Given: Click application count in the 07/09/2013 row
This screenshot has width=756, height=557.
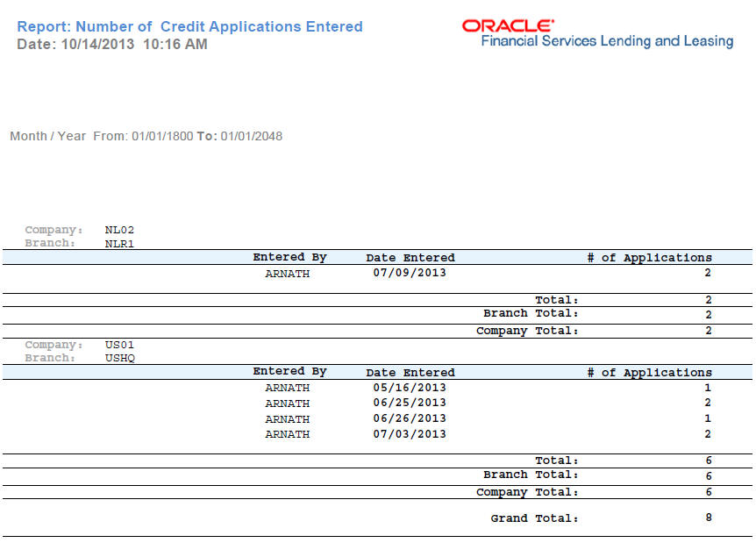Looking at the screenshot, I should pyautogui.click(x=707, y=273).
